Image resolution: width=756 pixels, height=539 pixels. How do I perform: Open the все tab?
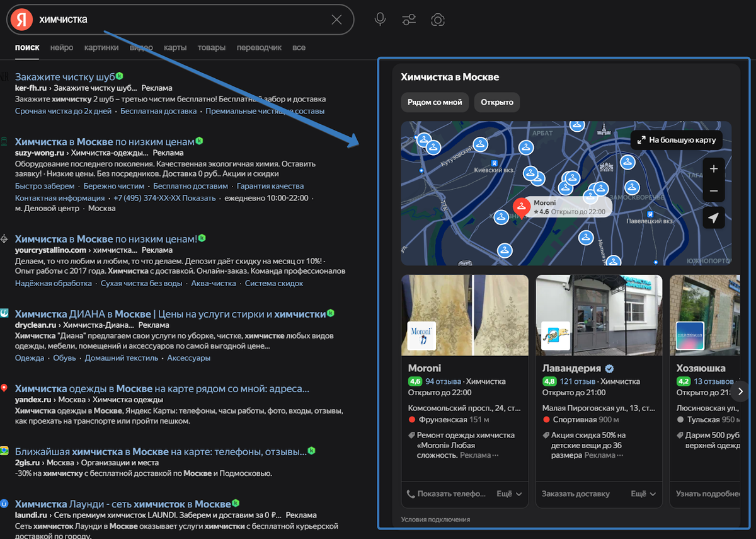(299, 47)
